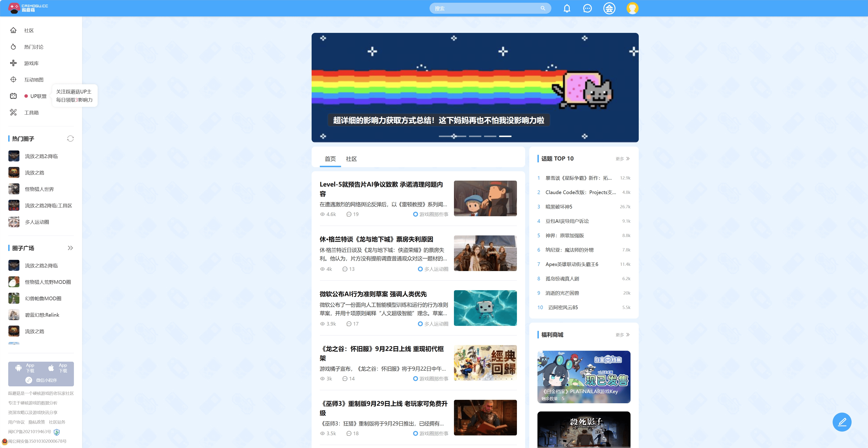Click 多人运动圈 circle avatar icon

pyautogui.click(x=14, y=222)
